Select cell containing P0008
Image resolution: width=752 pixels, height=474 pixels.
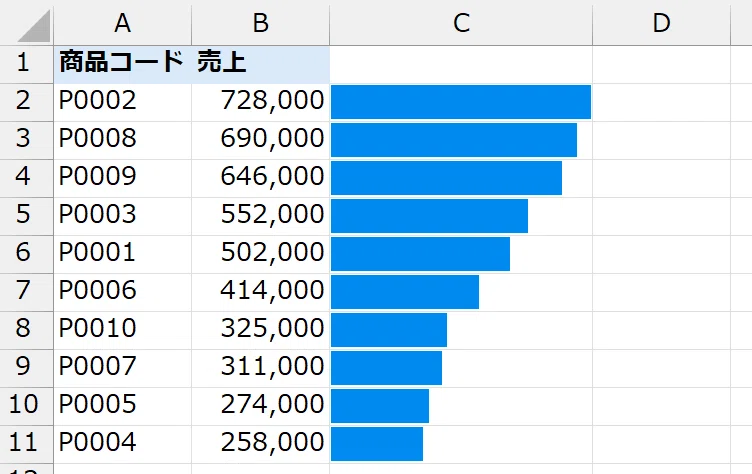123,140
